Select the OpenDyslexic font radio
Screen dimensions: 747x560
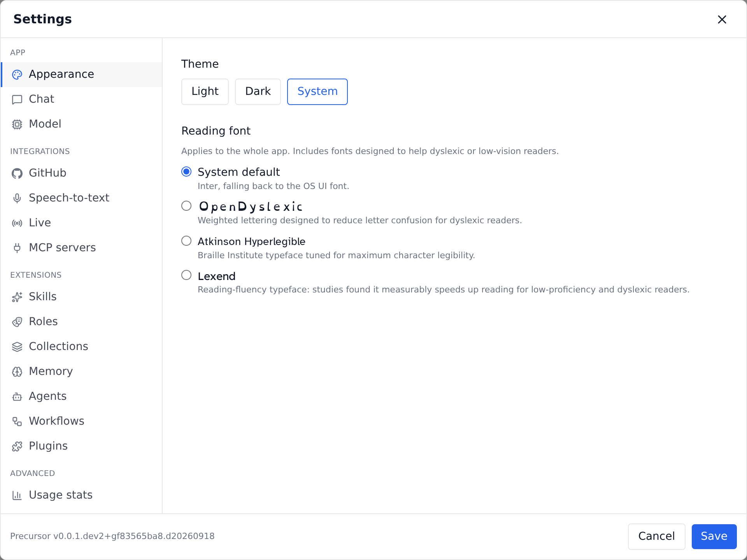coord(186,206)
